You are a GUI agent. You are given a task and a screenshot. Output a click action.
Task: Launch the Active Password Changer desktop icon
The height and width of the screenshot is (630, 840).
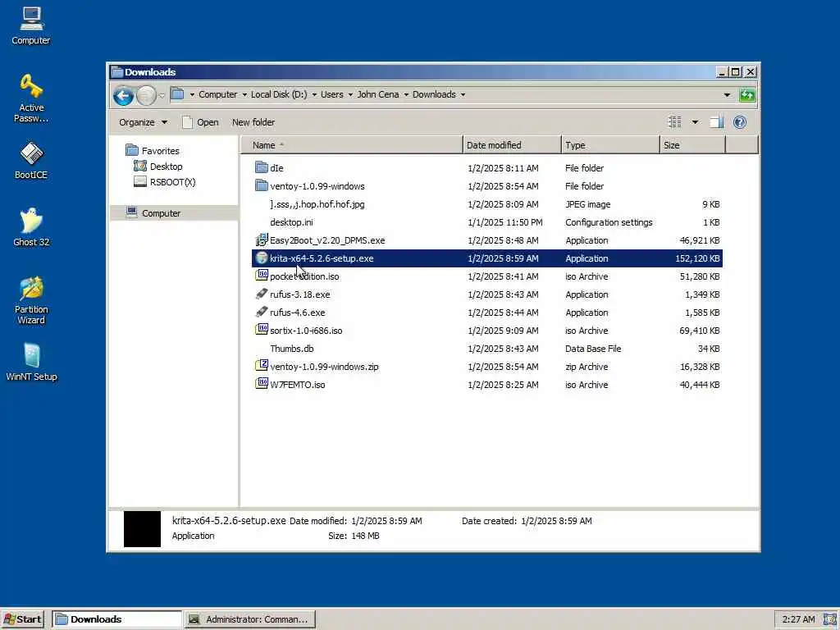[31, 98]
